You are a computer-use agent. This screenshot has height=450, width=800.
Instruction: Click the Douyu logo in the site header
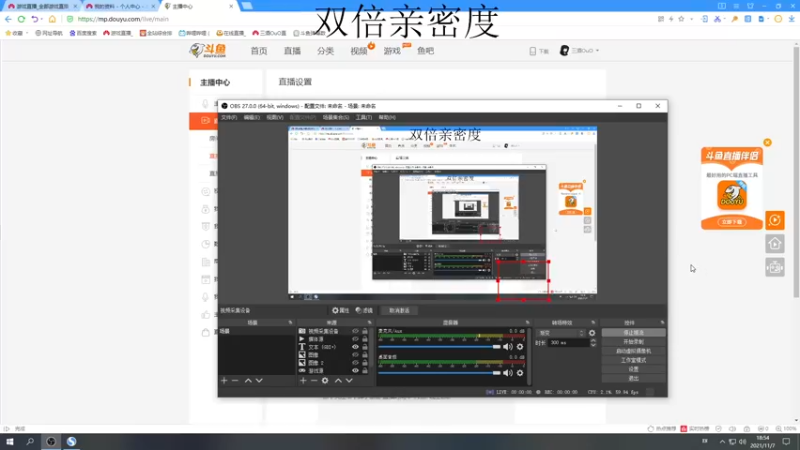coord(208,51)
